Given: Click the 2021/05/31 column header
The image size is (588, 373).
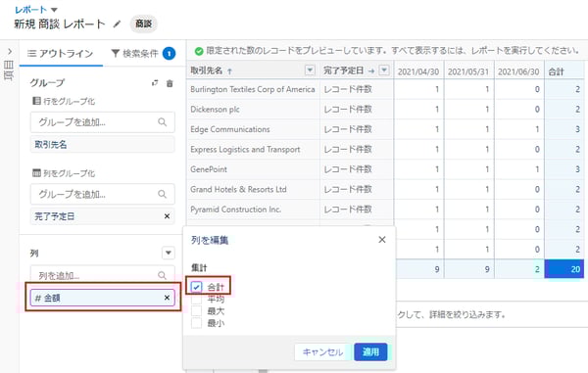Looking at the screenshot, I should click(468, 71).
